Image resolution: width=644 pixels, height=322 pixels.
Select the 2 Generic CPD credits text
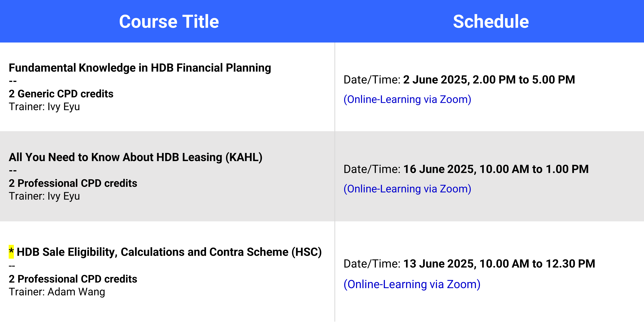tap(61, 94)
